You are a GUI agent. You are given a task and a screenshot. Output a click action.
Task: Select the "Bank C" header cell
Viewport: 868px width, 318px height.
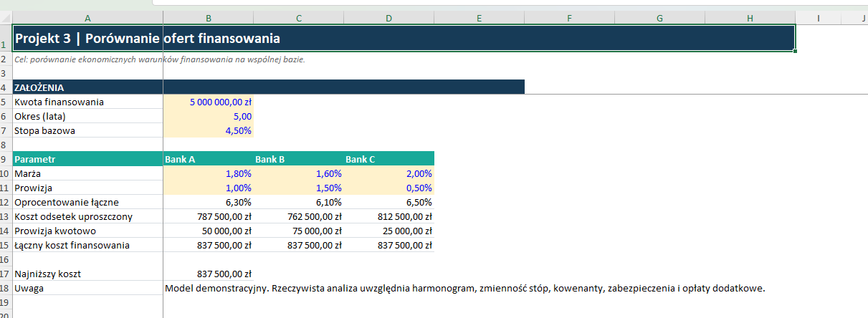point(388,159)
